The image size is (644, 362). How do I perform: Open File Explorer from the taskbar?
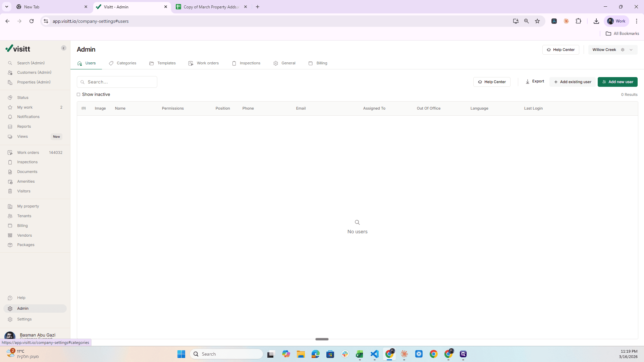click(301, 354)
